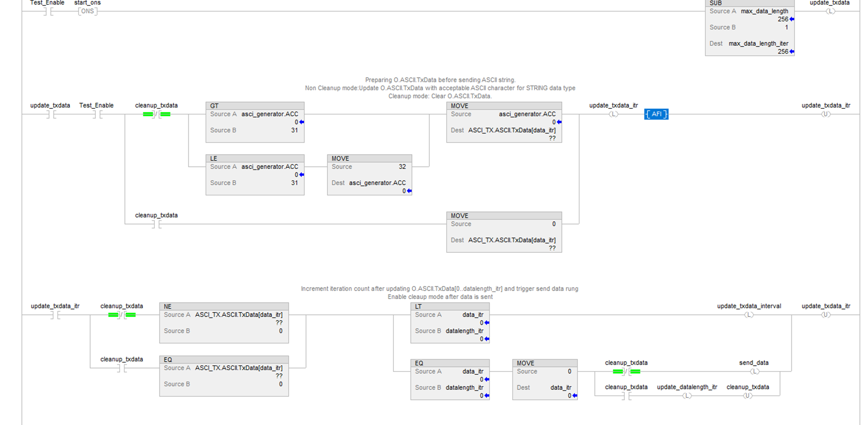Select update_txdata_itr unlatch coil ending third rung
This screenshot has height=425, width=868.
pyautogui.click(x=826, y=315)
